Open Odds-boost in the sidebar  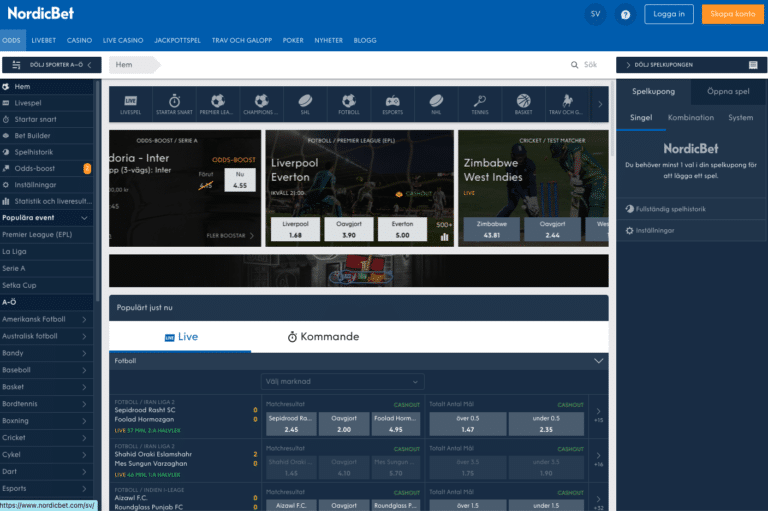point(47,169)
